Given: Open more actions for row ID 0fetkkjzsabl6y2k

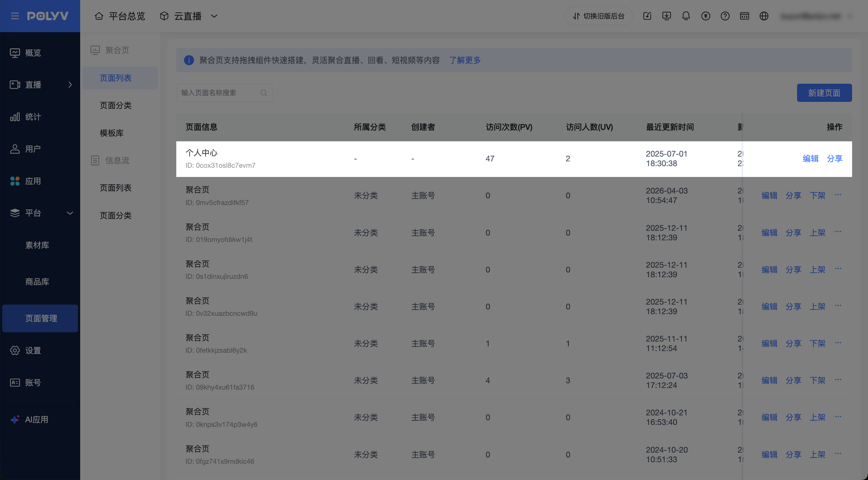Looking at the screenshot, I should point(838,342).
